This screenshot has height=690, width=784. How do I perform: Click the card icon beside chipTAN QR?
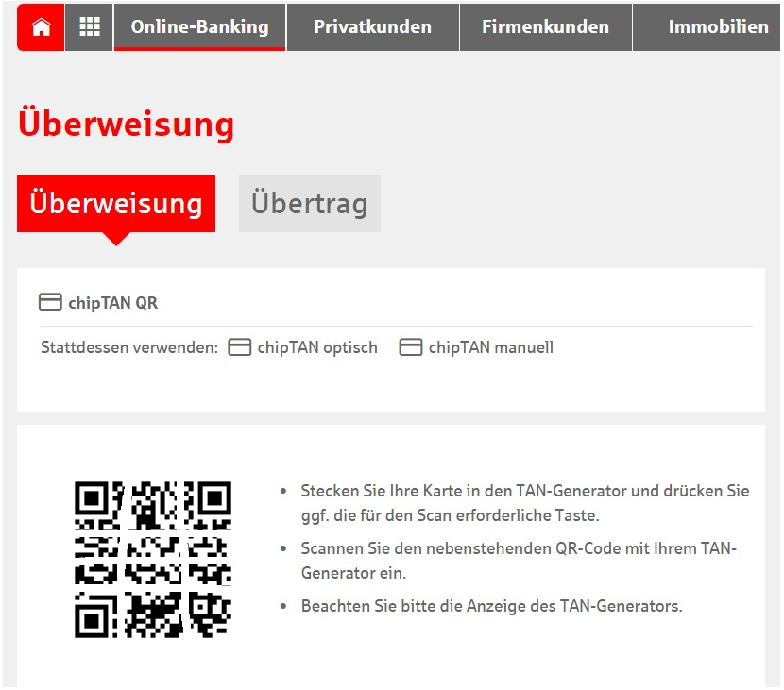(x=50, y=302)
